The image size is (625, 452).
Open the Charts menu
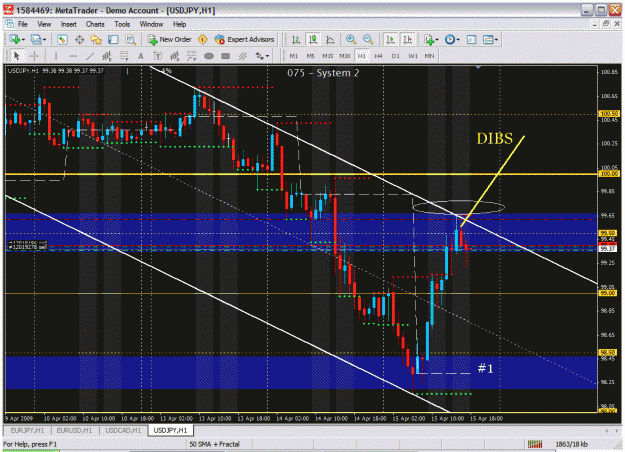point(95,24)
